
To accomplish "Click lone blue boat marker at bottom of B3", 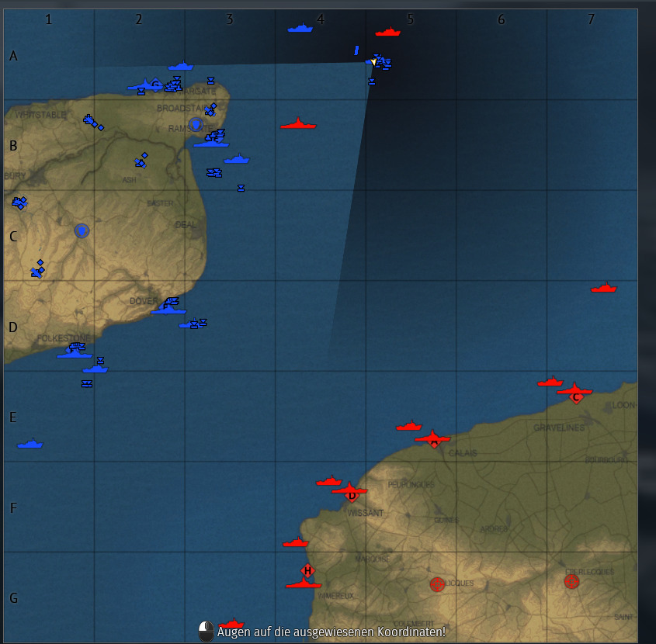I will tap(241, 189).
